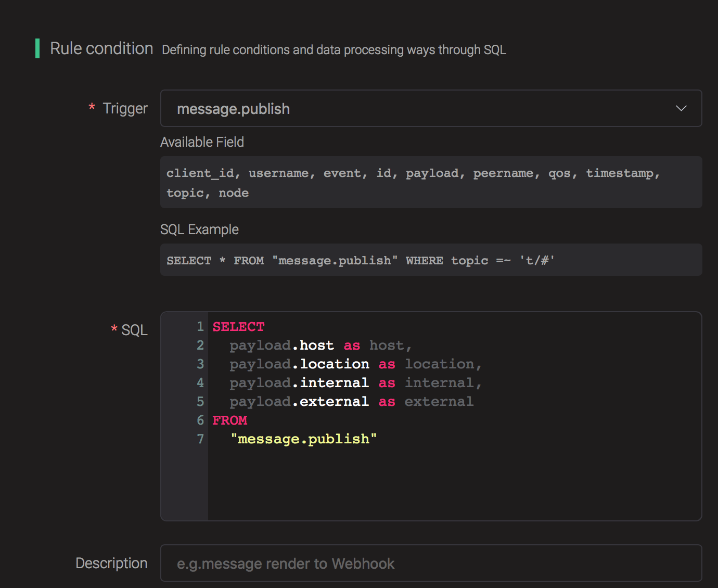The image size is (718, 588).
Task: Click the "message.publish" string on line 7
Action: click(303, 439)
